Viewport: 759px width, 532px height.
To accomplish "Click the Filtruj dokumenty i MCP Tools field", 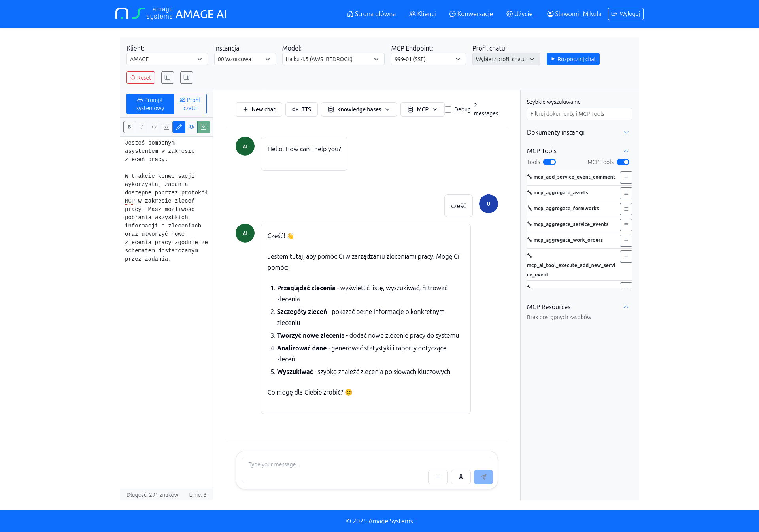I will point(579,114).
